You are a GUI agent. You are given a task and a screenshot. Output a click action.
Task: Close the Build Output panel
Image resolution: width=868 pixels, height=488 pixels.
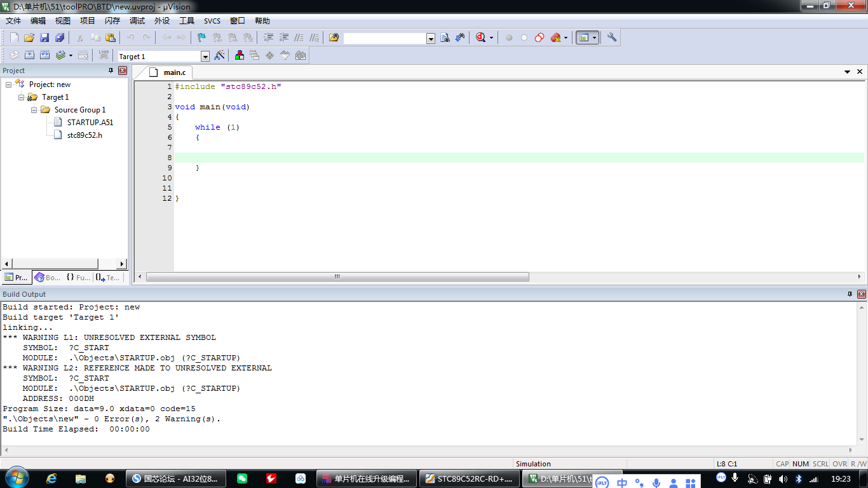(862, 294)
